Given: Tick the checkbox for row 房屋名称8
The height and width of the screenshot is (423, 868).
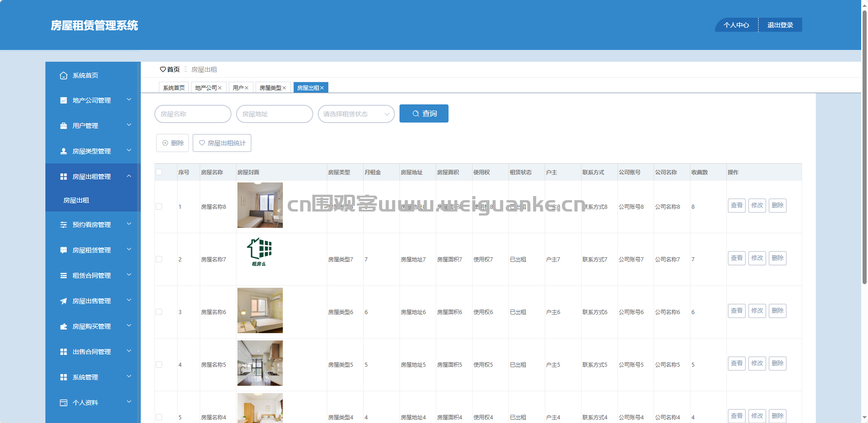Looking at the screenshot, I should (159, 207).
